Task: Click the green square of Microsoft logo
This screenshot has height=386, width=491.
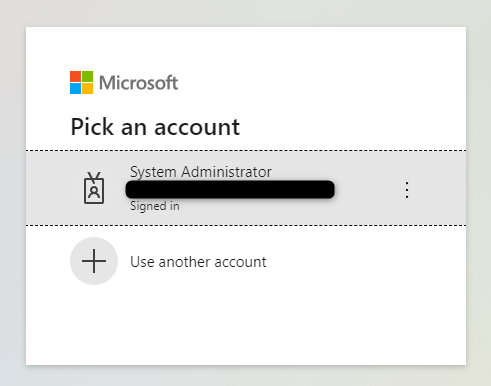Action: pos(87,76)
